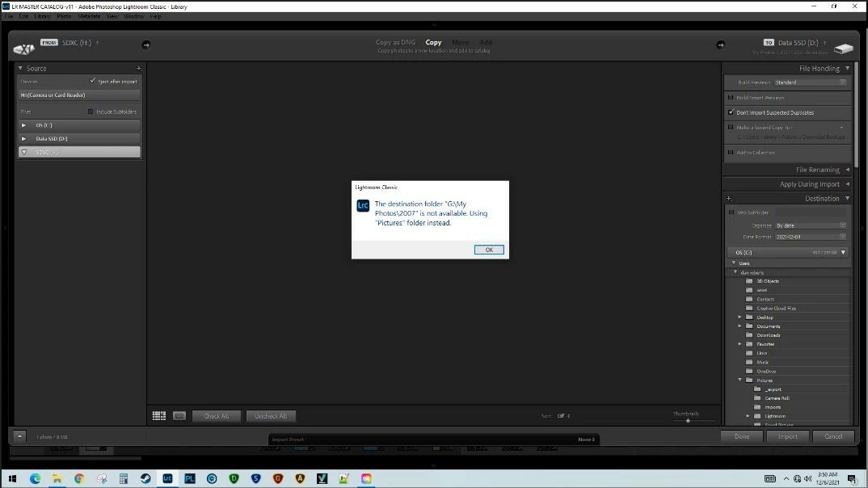Click the destination hard drive icon at top right

click(844, 48)
